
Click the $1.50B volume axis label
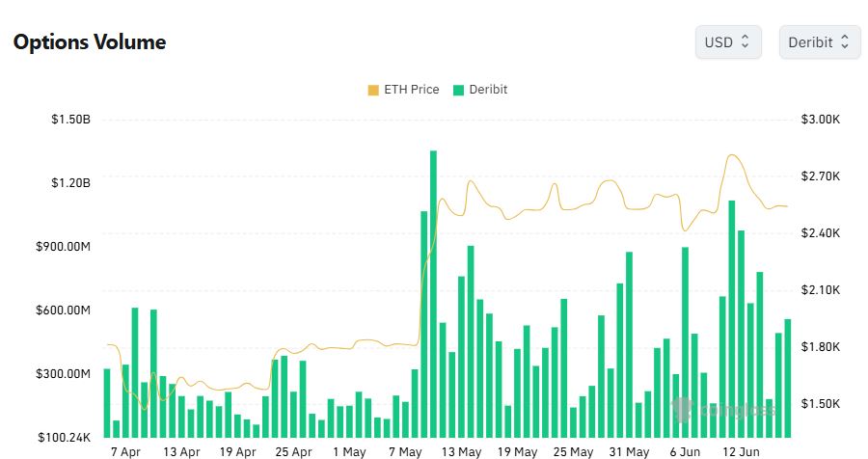tap(71, 120)
